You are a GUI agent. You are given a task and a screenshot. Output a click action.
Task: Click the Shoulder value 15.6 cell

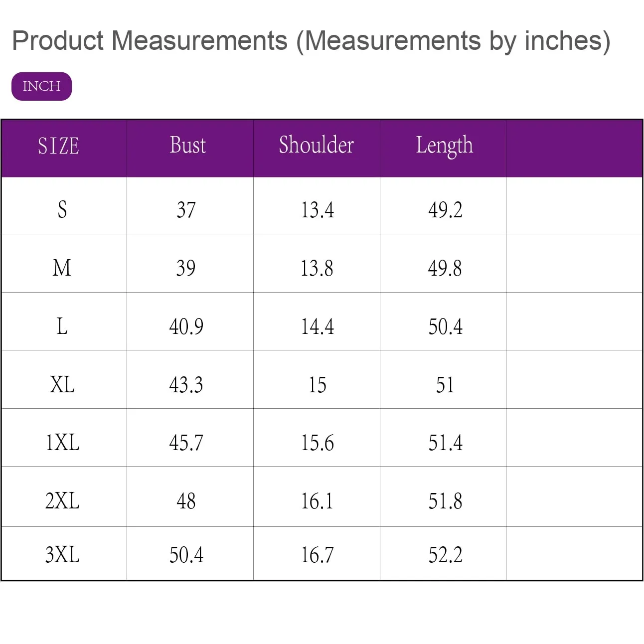(x=317, y=443)
